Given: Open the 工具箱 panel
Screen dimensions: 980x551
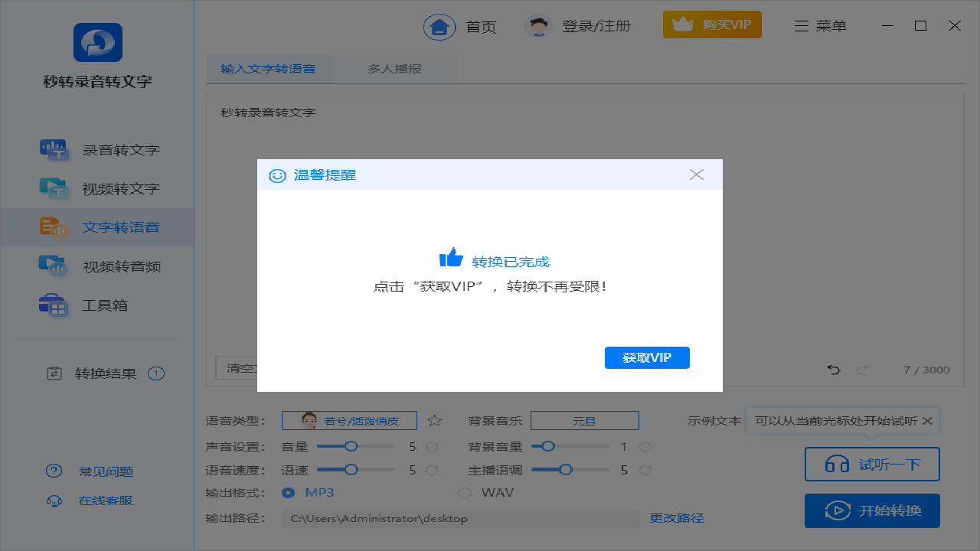Looking at the screenshot, I should (x=114, y=305).
